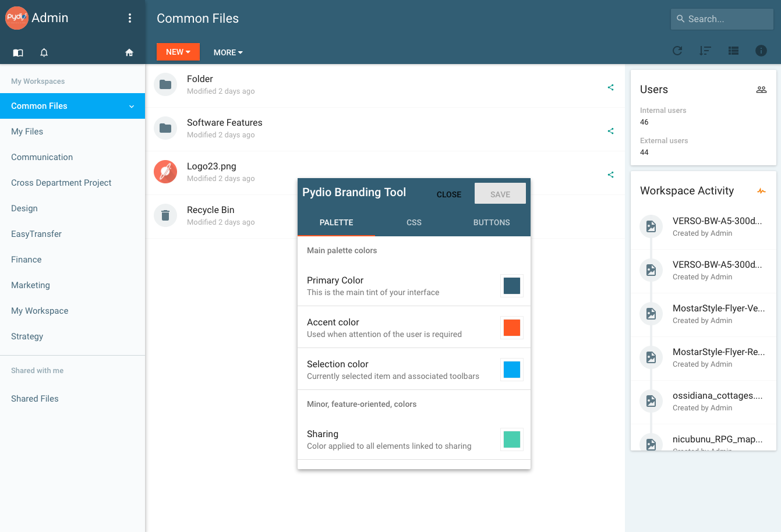Open the Accent color swatch

pos(512,328)
